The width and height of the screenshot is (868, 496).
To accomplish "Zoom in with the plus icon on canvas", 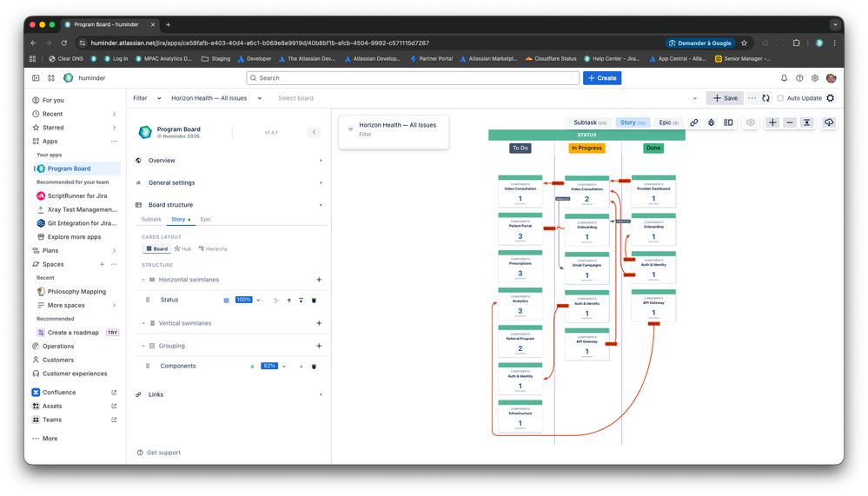I will (772, 122).
